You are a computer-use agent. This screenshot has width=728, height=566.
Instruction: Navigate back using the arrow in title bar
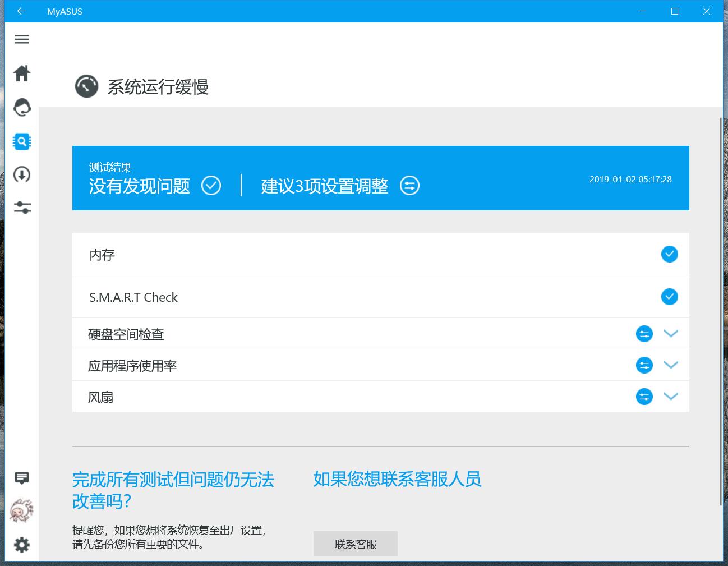click(x=21, y=11)
